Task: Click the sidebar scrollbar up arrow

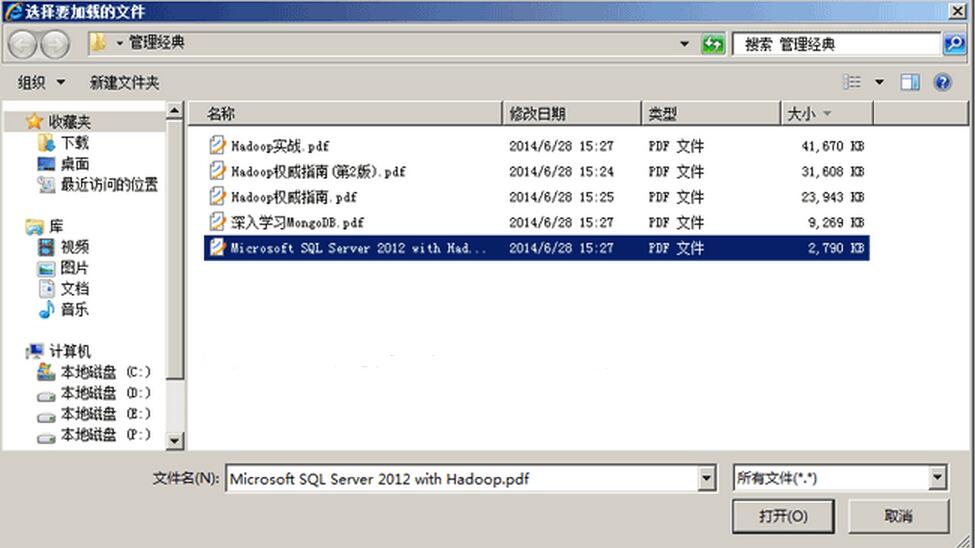Action: [175, 111]
